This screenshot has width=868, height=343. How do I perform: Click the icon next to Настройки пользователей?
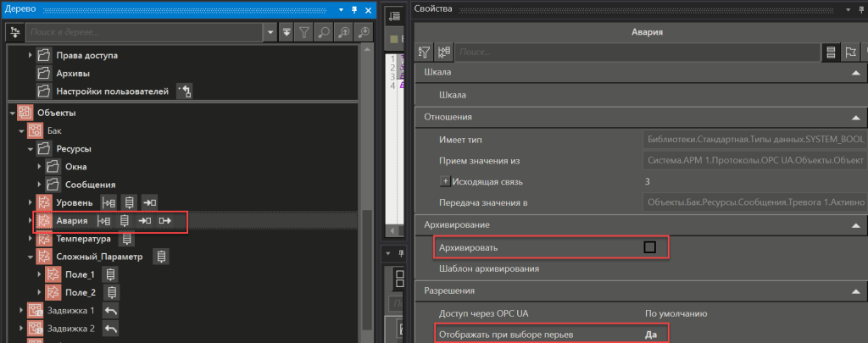click(x=185, y=91)
